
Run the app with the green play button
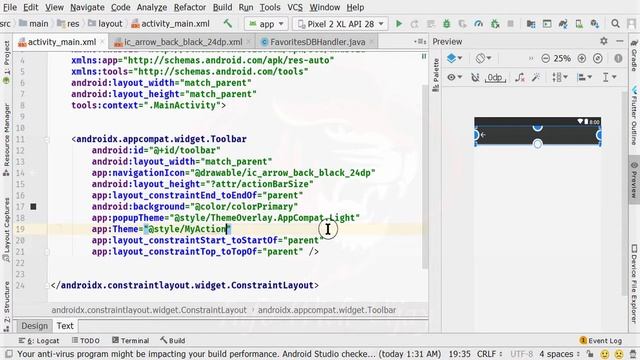(x=399, y=24)
